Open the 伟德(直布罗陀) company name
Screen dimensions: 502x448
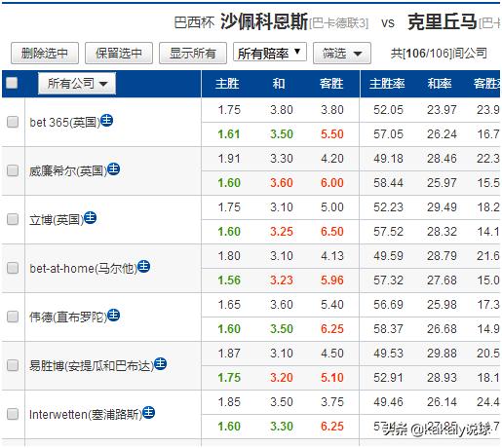click(x=68, y=317)
